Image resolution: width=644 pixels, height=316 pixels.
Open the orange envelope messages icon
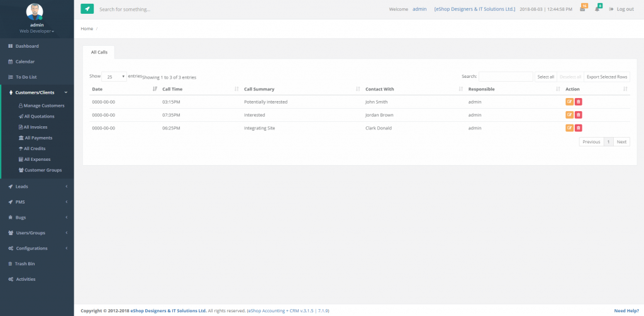click(583, 9)
